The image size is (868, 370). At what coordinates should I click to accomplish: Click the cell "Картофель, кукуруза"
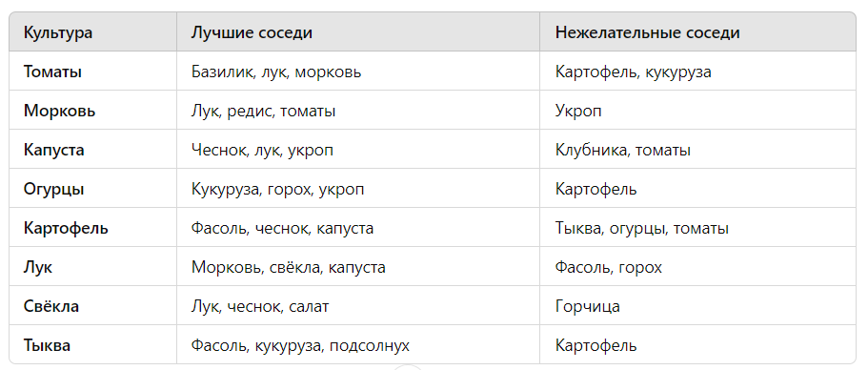pyautogui.click(x=634, y=72)
